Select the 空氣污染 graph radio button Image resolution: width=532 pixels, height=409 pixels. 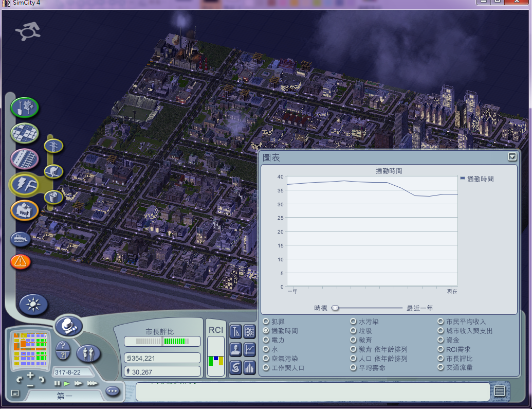pos(266,358)
